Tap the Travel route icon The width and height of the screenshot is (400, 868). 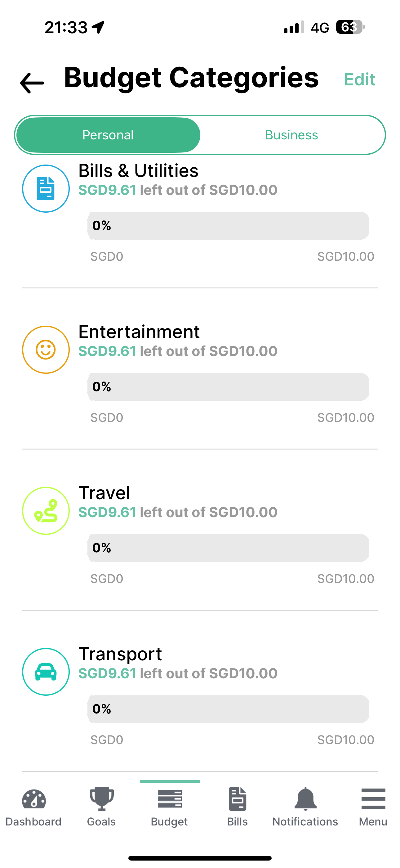46,511
